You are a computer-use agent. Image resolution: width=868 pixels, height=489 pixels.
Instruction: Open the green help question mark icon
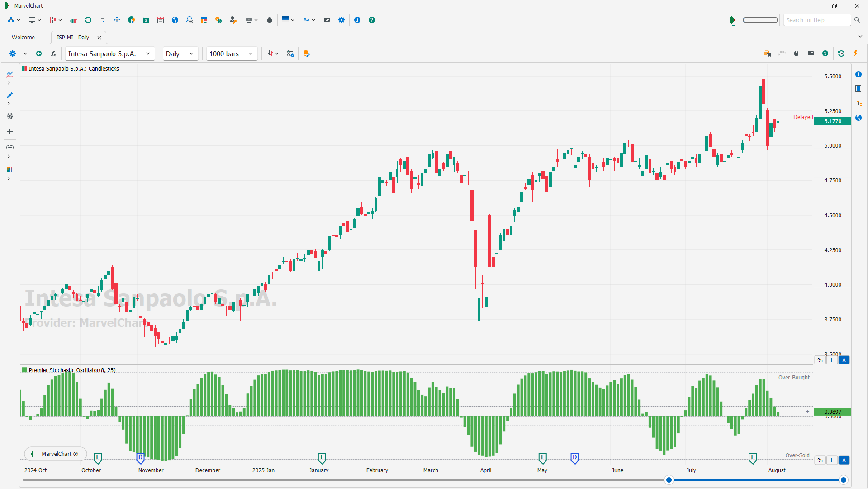click(x=372, y=20)
